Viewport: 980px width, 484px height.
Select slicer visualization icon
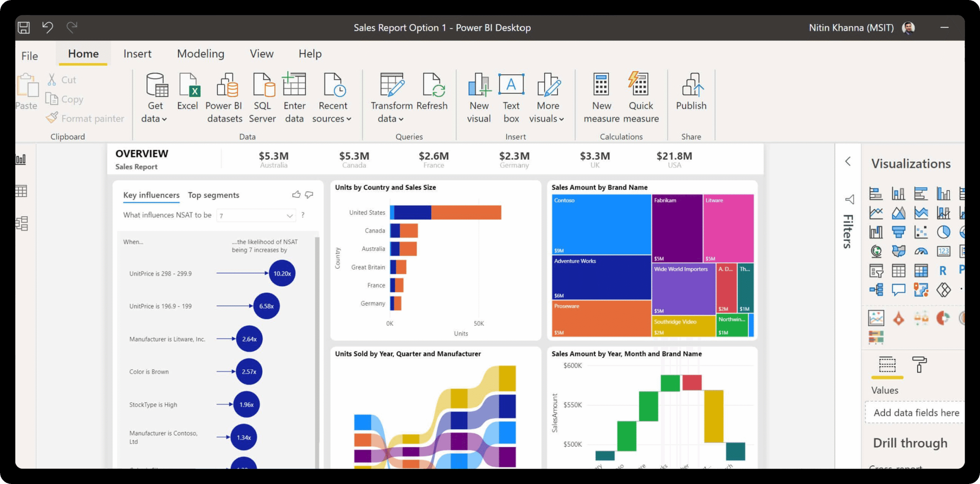[x=876, y=270]
